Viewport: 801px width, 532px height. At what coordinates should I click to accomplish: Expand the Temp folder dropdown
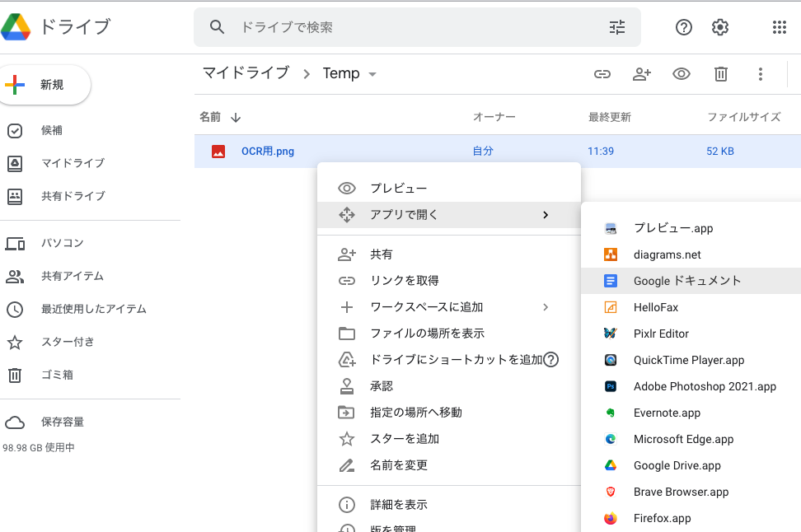click(372, 75)
